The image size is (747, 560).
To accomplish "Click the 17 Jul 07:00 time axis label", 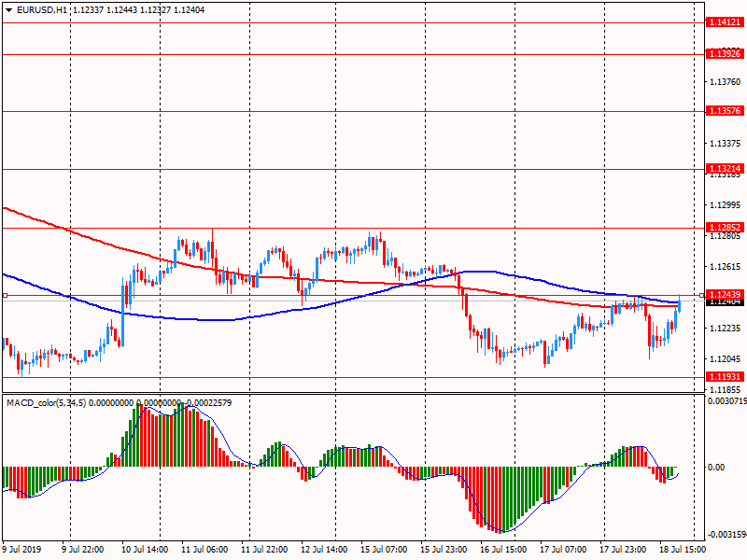I will pyautogui.click(x=563, y=549).
